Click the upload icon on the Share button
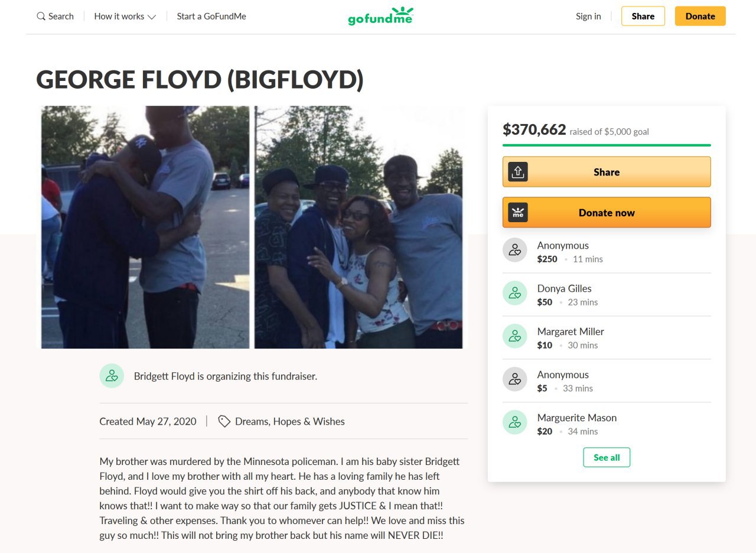The width and height of the screenshot is (756, 553). tap(518, 172)
